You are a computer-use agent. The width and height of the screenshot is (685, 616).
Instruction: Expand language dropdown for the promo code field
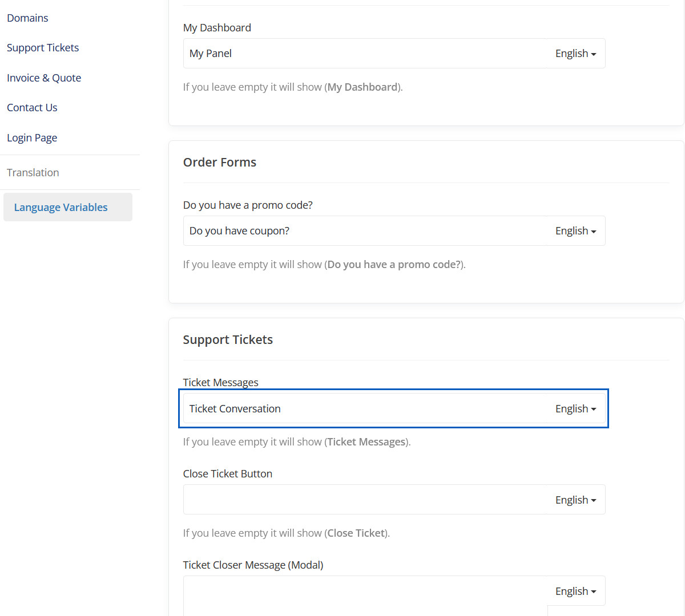coord(575,231)
